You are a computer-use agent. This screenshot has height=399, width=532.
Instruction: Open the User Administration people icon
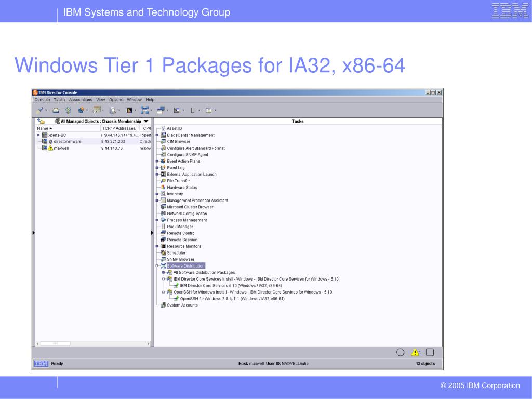click(x=68, y=110)
